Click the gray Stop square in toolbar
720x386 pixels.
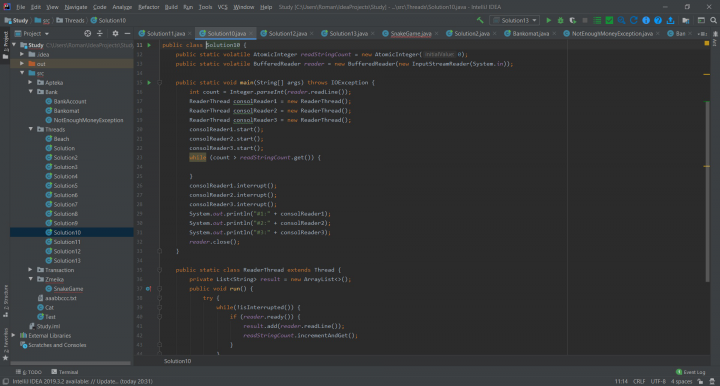point(585,20)
